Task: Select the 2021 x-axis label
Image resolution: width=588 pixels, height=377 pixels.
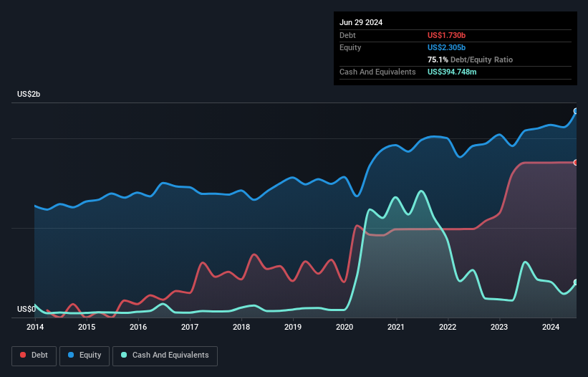Action: pos(396,327)
